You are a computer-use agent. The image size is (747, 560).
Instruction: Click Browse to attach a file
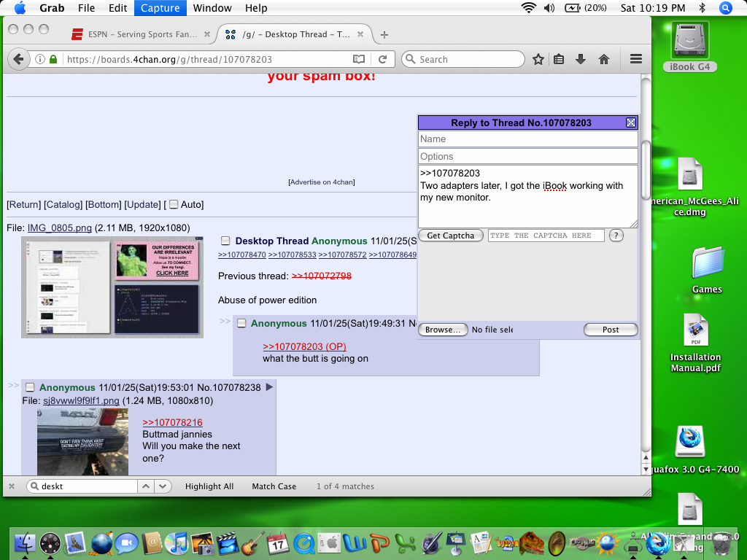[x=443, y=330]
